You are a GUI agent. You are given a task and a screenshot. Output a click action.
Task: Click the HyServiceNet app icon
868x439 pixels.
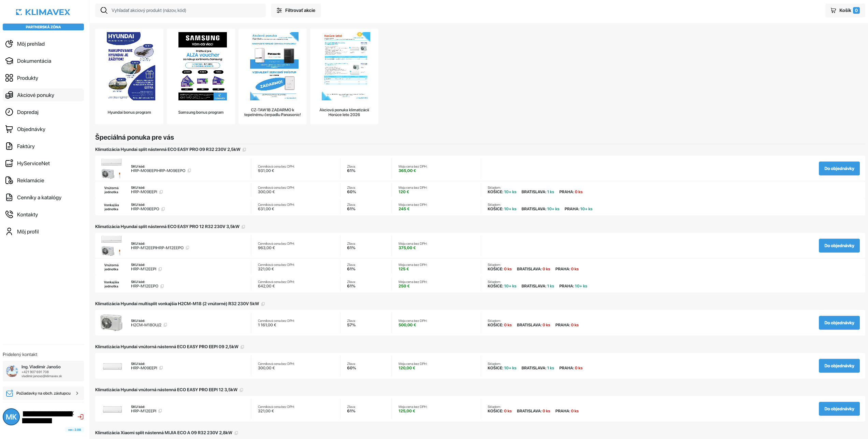pos(9,163)
